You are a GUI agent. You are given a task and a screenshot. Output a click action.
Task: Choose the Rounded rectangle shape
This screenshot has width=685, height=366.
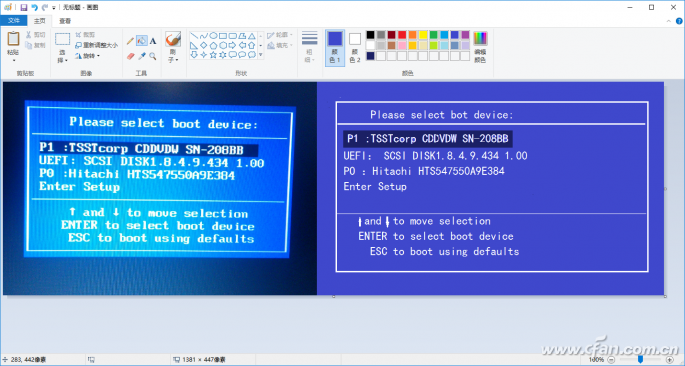pos(232,36)
